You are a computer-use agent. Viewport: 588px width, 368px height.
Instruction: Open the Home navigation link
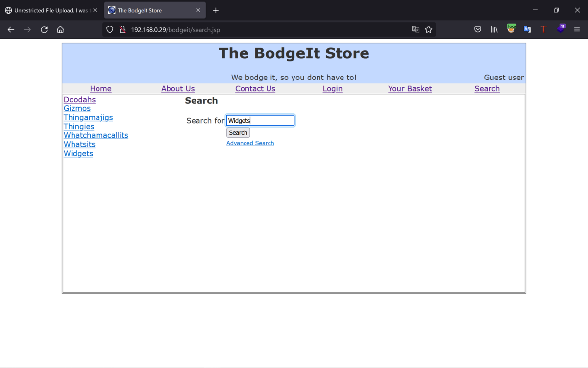tap(101, 89)
